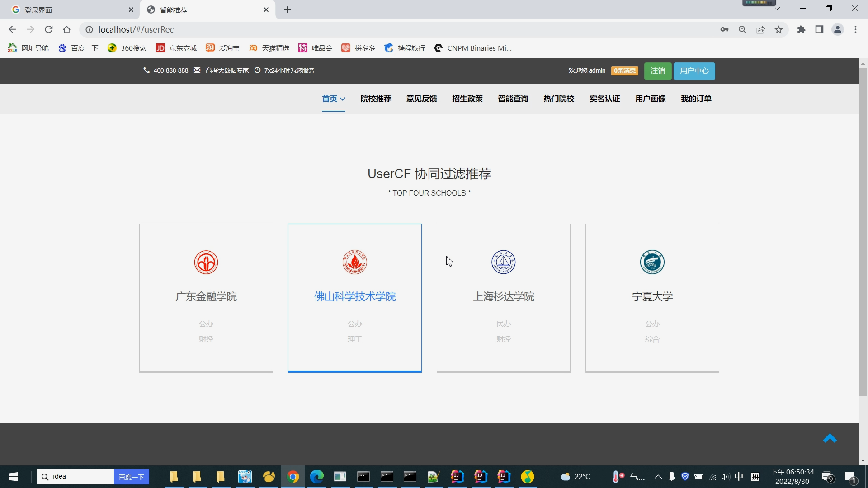Click the phone icon beside 400-888-888

(x=146, y=70)
